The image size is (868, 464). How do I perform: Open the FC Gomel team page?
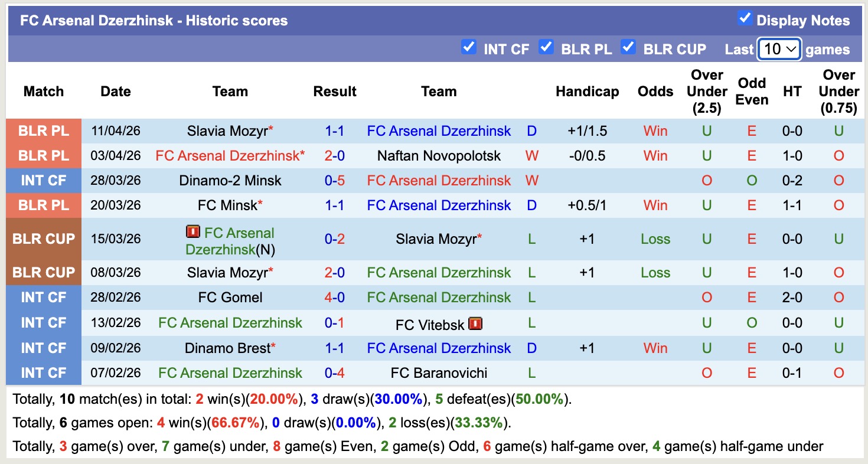pyautogui.click(x=230, y=298)
